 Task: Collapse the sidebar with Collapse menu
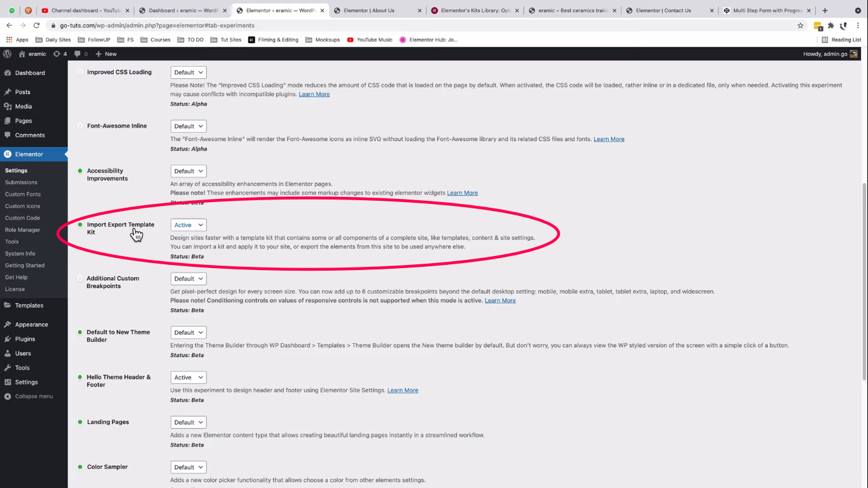34,396
